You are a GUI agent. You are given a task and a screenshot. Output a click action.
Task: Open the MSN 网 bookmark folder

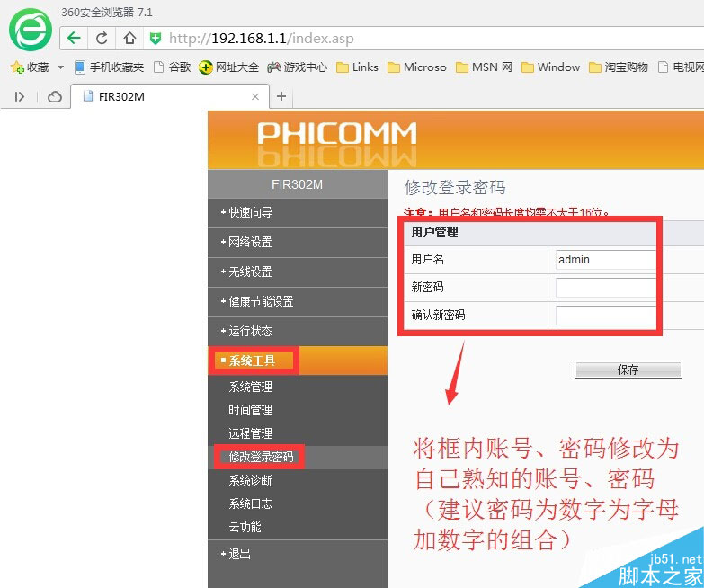(x=484, y=67)
